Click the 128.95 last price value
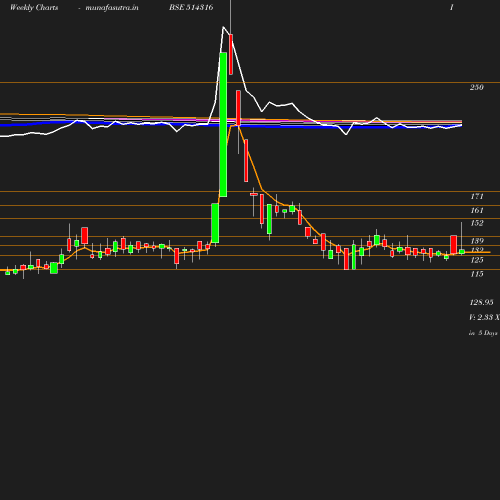 481,302
